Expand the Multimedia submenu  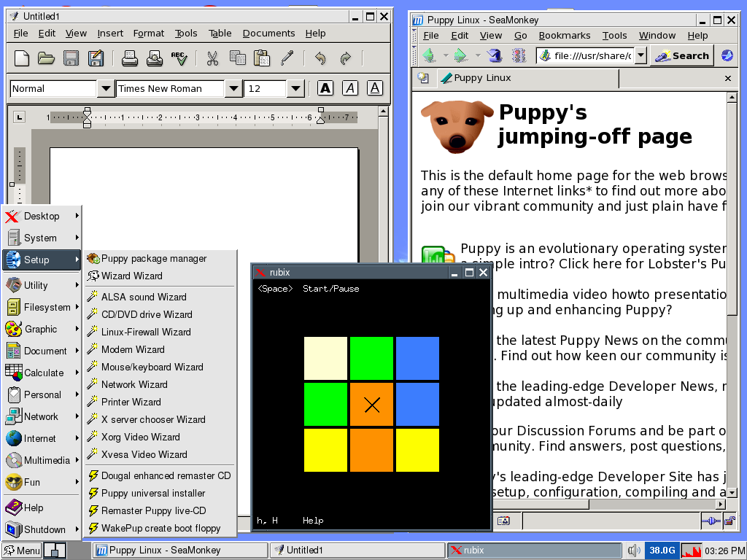(x=42, y=460)
